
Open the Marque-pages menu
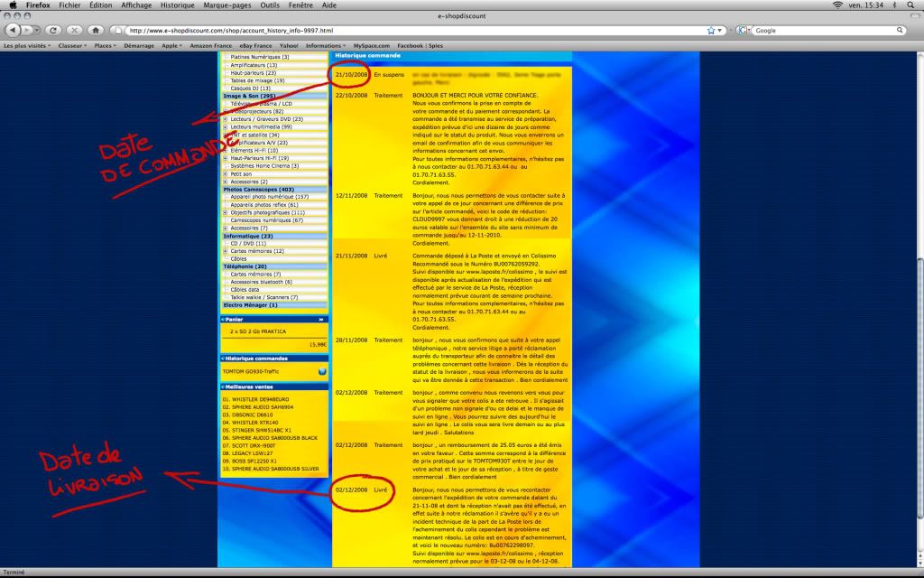(x=226, y=5)
